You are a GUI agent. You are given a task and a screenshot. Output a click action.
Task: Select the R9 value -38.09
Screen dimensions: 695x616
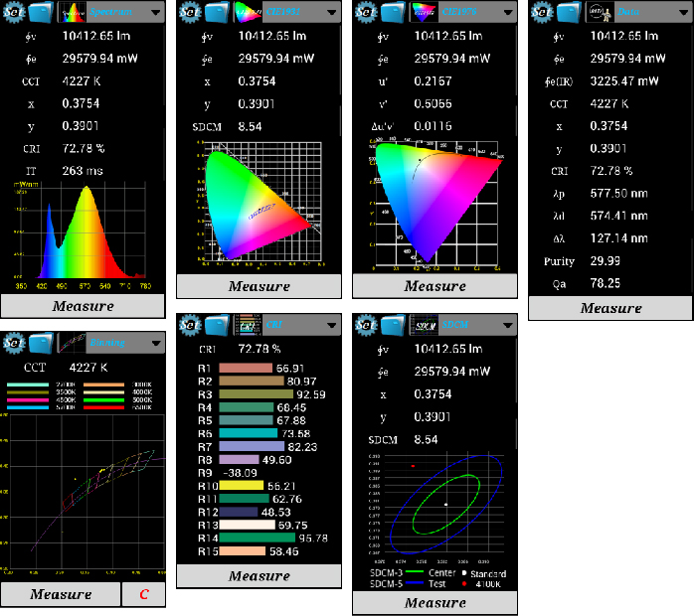point(240,473)
